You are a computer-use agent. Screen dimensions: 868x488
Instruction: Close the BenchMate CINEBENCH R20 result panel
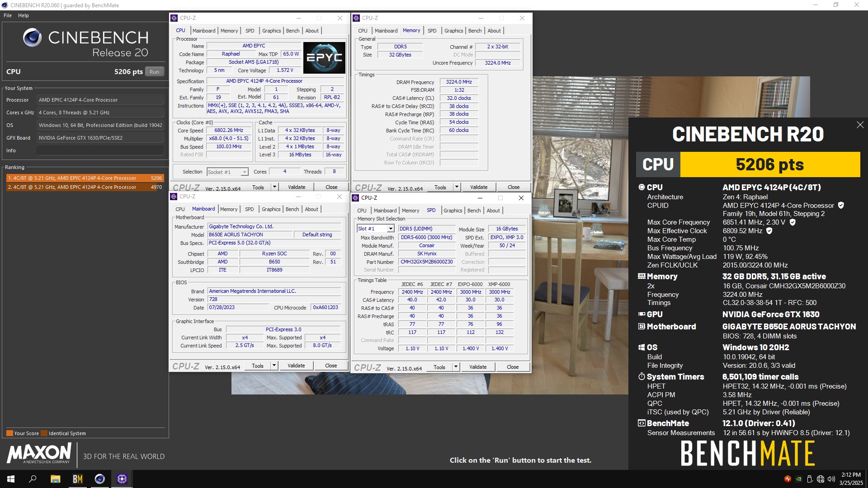point(860,125)
